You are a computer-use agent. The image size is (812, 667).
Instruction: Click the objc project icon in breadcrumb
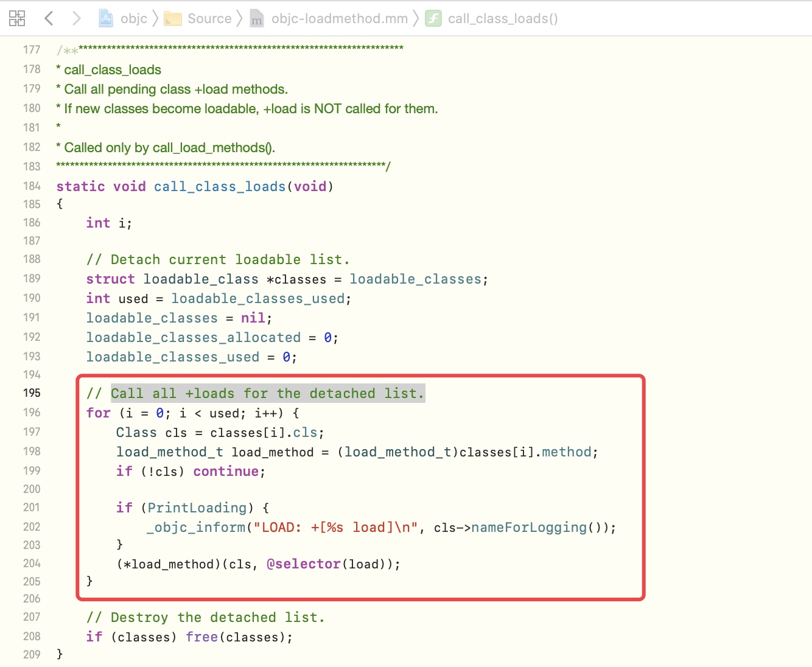[106, 18]
